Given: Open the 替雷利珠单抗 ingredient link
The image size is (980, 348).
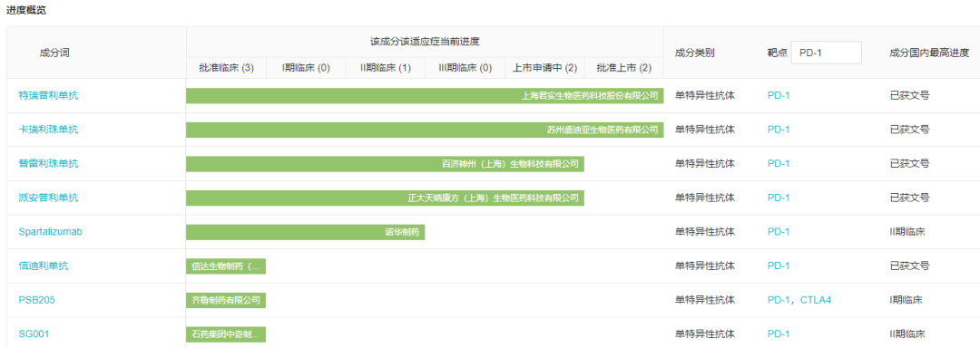Looking at the screenshot, I should (49, 163).
